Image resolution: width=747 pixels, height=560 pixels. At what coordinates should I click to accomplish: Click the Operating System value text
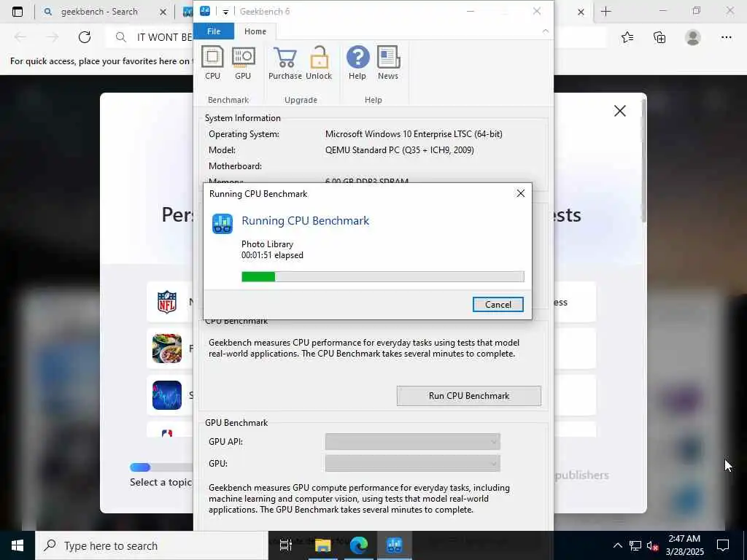point(414,134)
